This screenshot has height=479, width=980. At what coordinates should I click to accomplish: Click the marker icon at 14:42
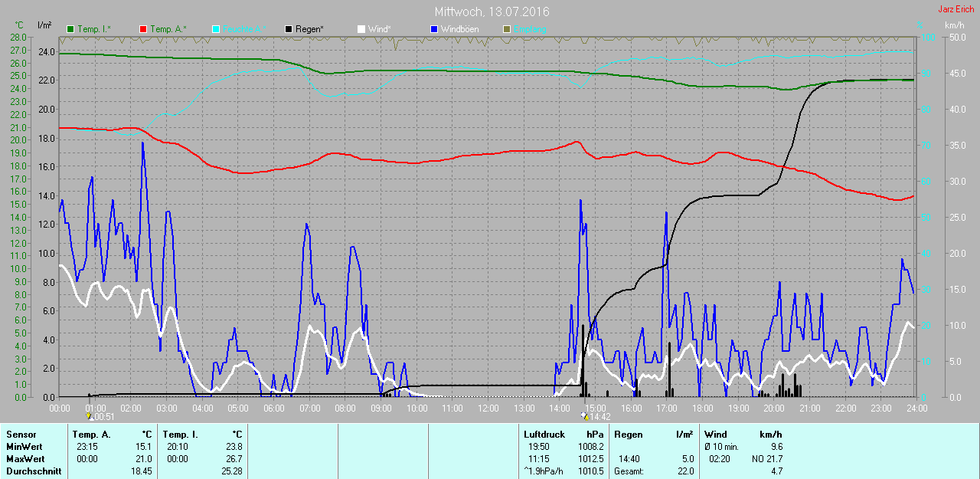coord(586,417)
